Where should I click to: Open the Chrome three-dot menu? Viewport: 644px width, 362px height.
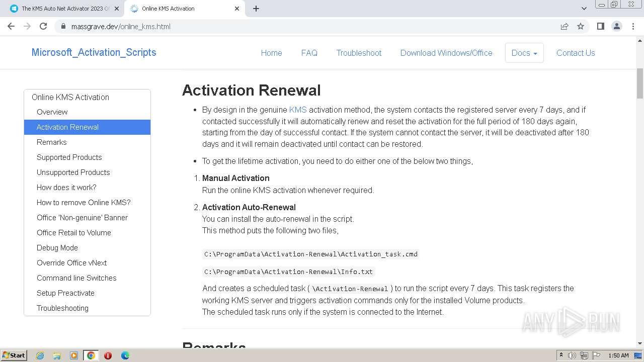tap(633, 26)
